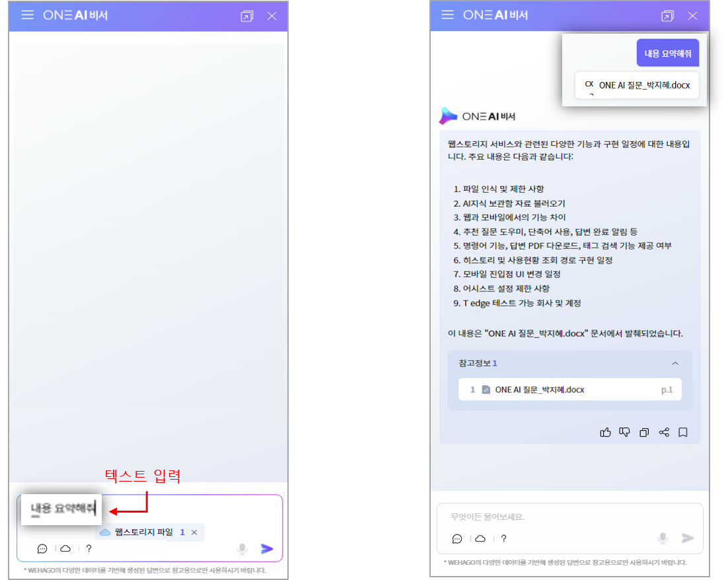Click the 웹스토리지 파일 attachment chip
The height and width of the screenshot is (580, 728).
coord(149,532)
